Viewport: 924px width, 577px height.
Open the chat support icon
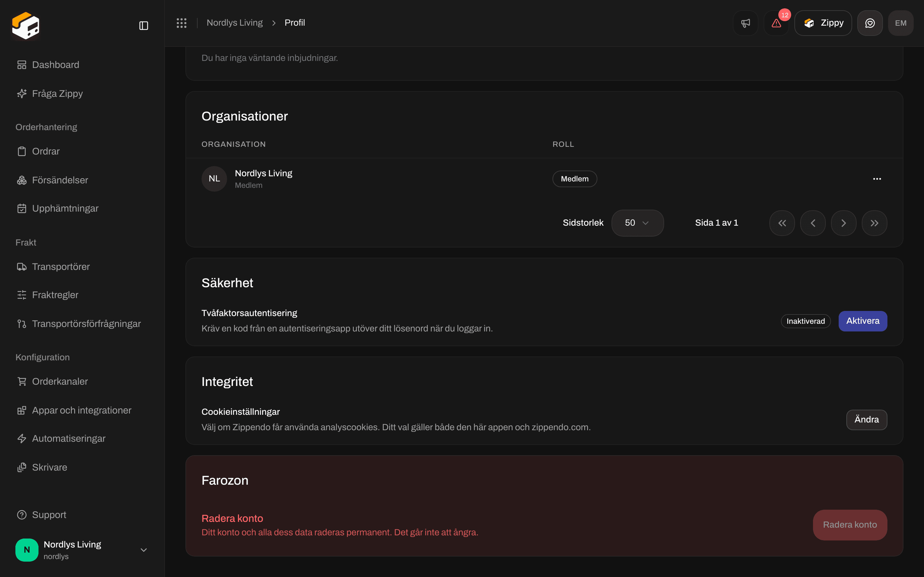870,23
